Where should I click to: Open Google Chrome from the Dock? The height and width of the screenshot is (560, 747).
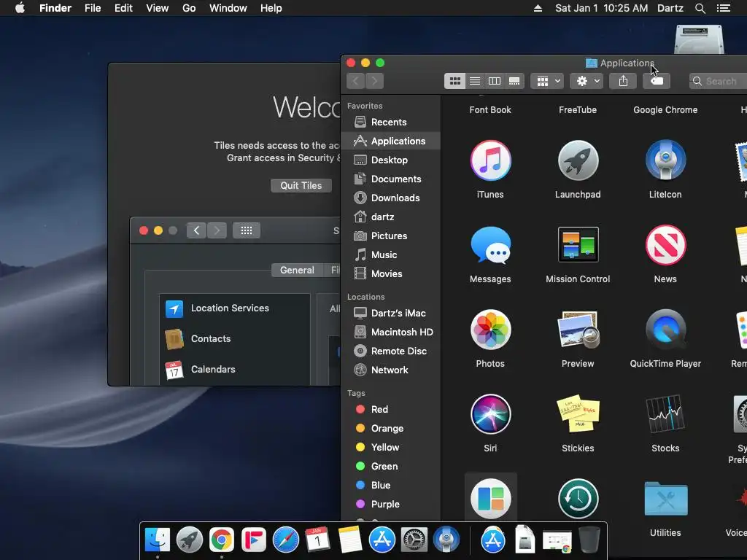(222, 540)
